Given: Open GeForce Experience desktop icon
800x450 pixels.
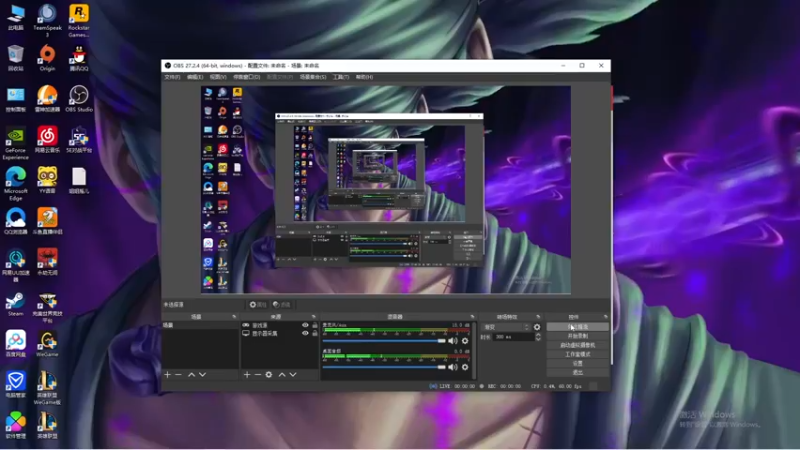Looking at the screenshot, I should 15,143.
